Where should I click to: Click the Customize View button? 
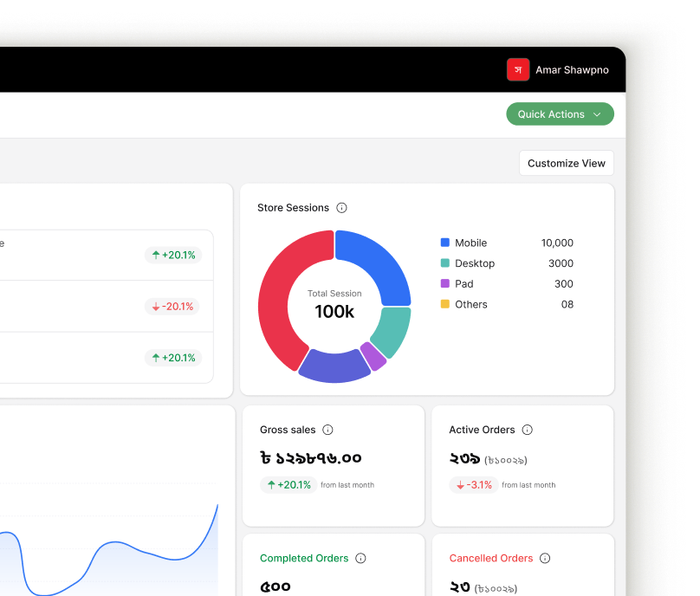[x=566, y=164]
